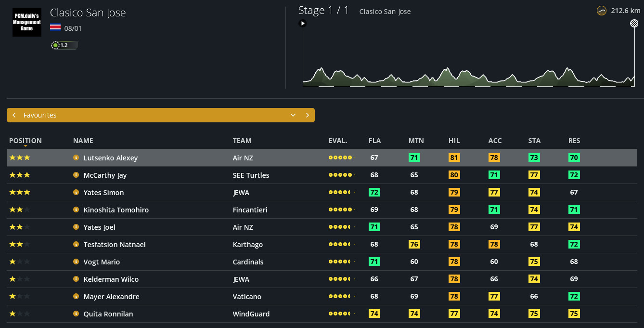Image resolution: width=644 pixels, height=328 pixels.
Task: Open info icon for Kinoshita Tomohiro
Action: (76, 210)
